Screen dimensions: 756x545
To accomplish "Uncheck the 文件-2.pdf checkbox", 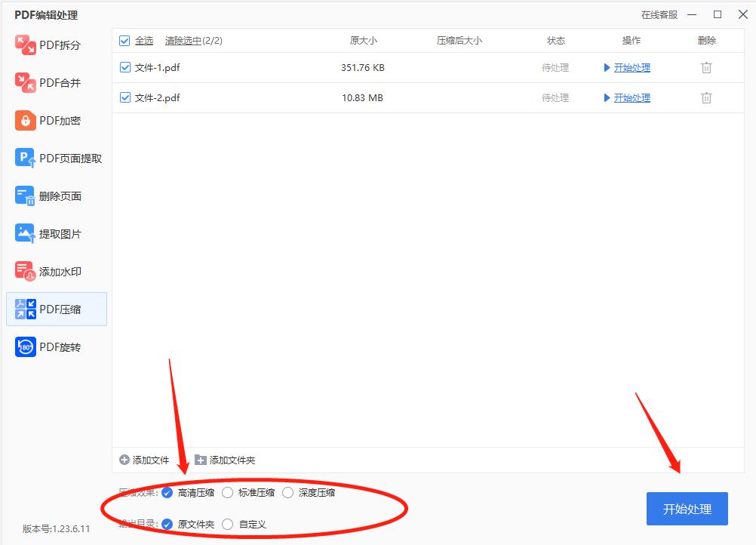I will click(x=125, y=97).
